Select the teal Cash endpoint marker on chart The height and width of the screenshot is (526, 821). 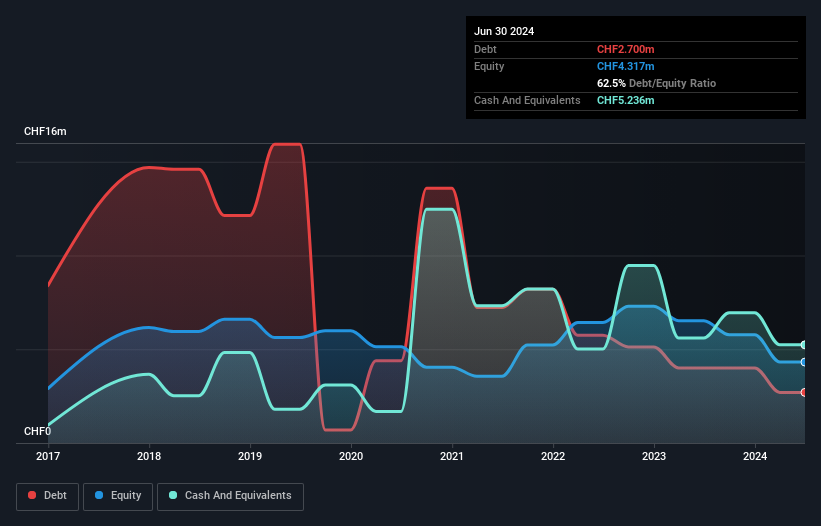pos(804,345)
